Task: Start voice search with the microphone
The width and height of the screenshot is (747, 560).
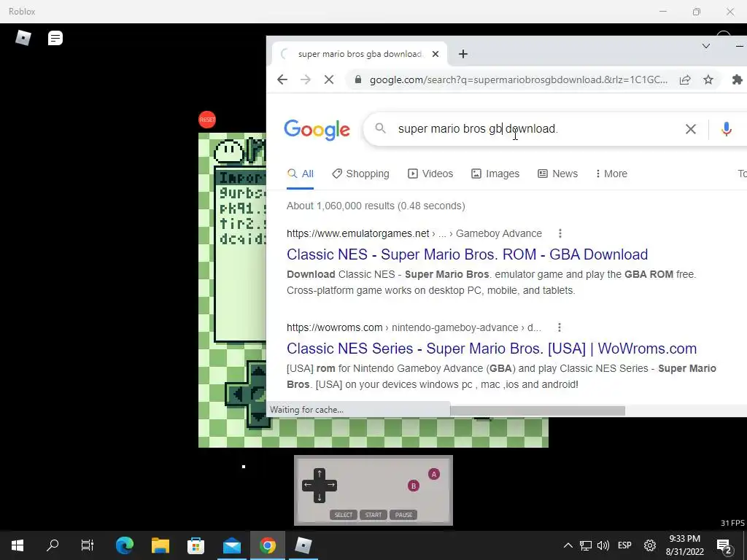Action: pos(726,128)
